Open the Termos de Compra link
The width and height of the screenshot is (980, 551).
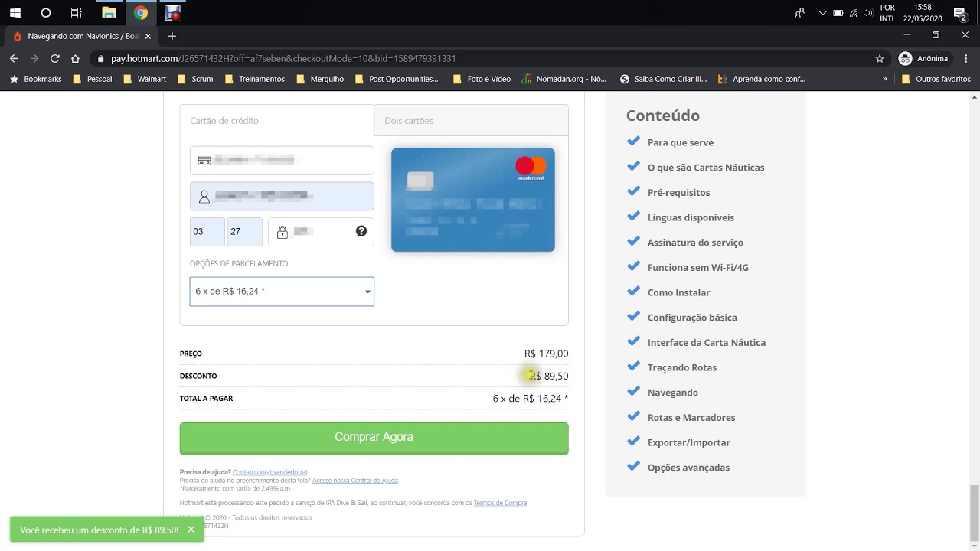500,503
